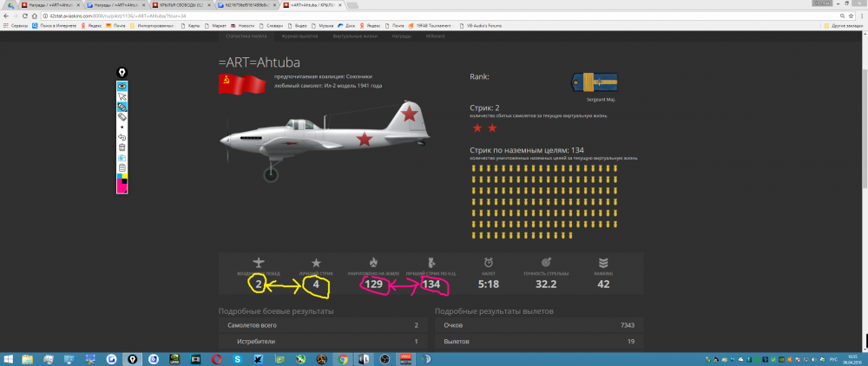Click the Очков 7343 row
The image size is (868, 366).
click(540, 325)
